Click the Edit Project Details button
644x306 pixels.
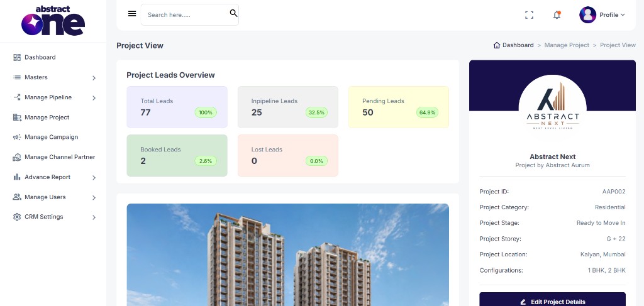coord(552,300)
